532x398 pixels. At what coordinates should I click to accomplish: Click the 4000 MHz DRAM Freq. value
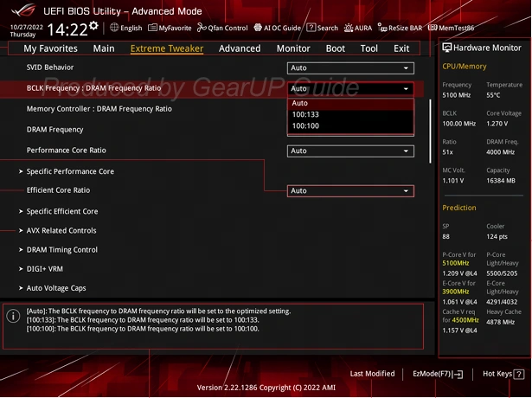click(x=501, y=152)
